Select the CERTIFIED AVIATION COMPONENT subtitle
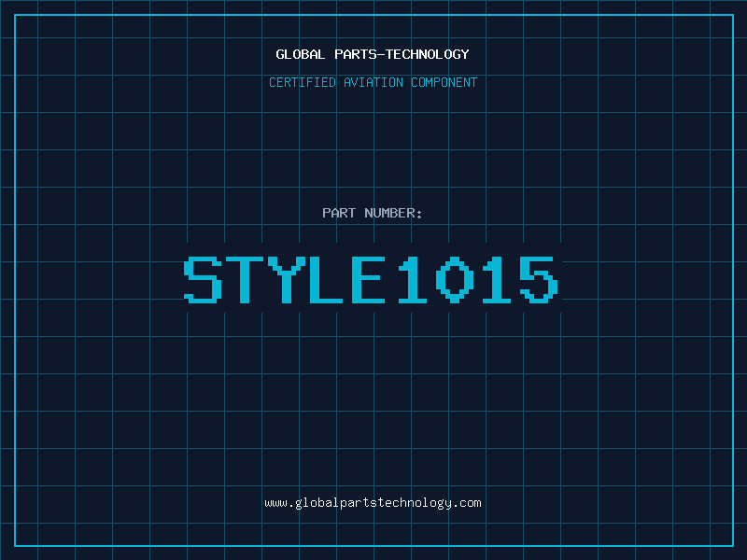Viewport: 747px width, 560px height. point(373,82)
